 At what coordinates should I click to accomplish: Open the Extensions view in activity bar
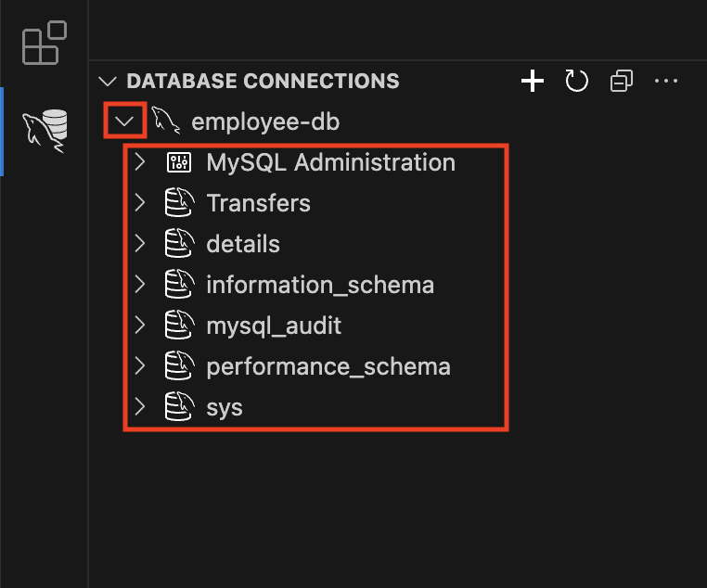pyautogui.click(x=45, y=43)
